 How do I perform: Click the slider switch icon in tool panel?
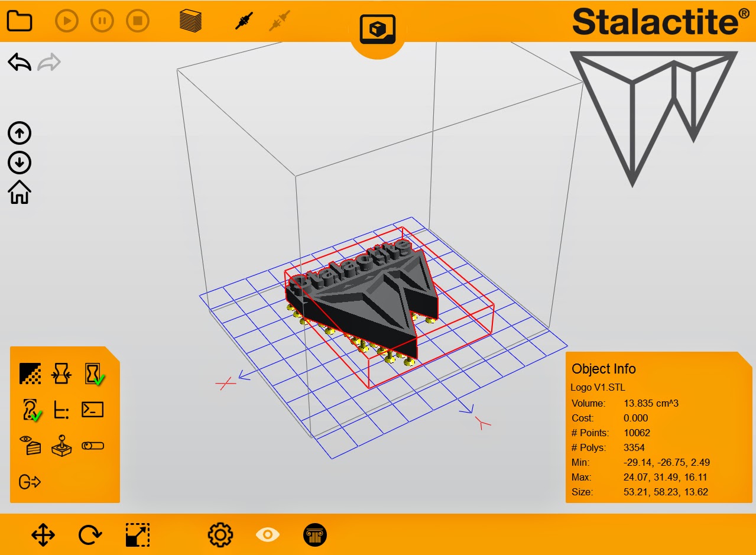point(93,446)
